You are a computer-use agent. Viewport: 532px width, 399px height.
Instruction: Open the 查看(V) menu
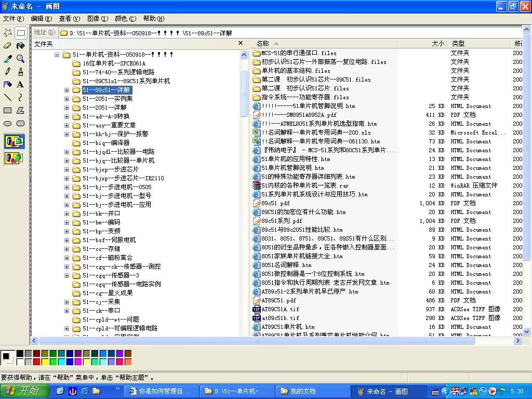tap(70, 19)
